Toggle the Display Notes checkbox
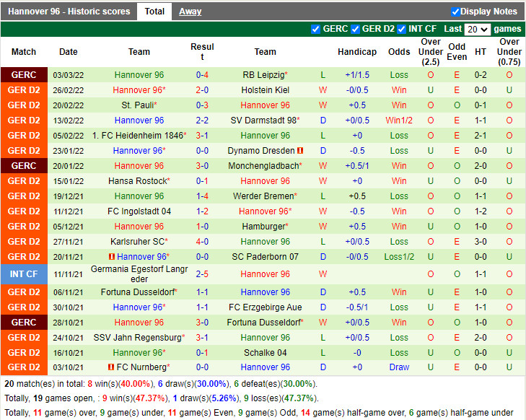Image resolution: width=526 pixels, height=420 pixels. pyautogui.click(x=455, y=12)
